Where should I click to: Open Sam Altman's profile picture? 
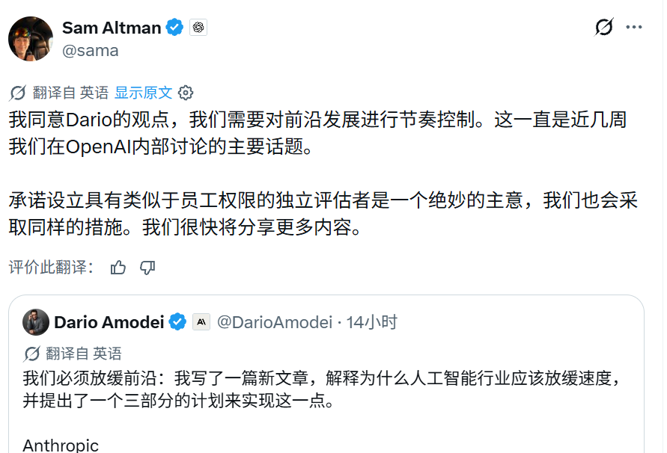click(x=31, y=39)
